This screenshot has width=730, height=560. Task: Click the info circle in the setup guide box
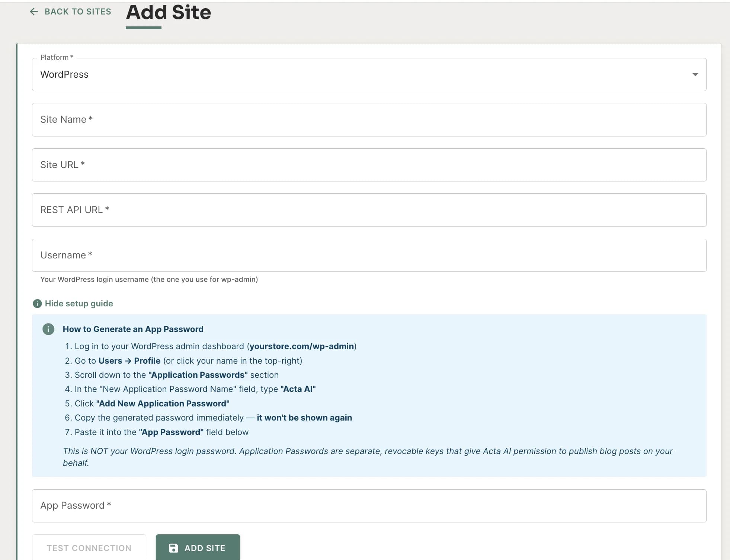click(x=48, y=329)
